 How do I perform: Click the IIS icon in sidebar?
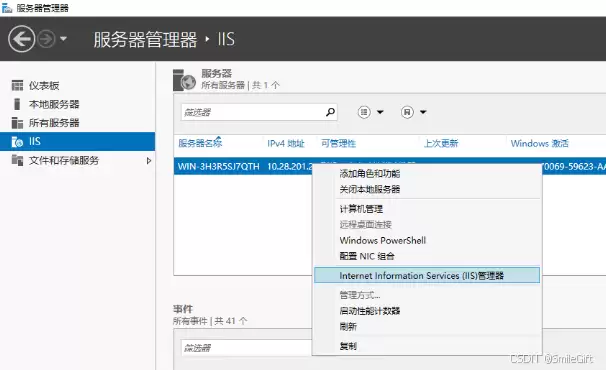17,142
